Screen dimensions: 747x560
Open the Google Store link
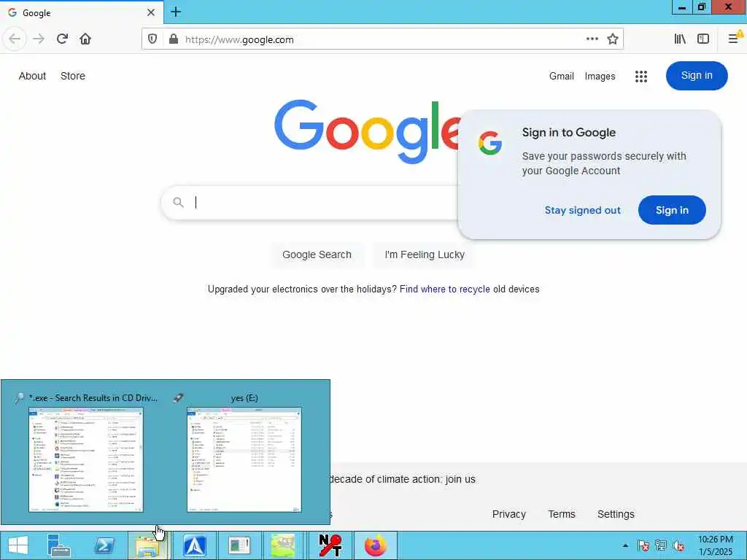pyautogui.click(x=73, y=76)
